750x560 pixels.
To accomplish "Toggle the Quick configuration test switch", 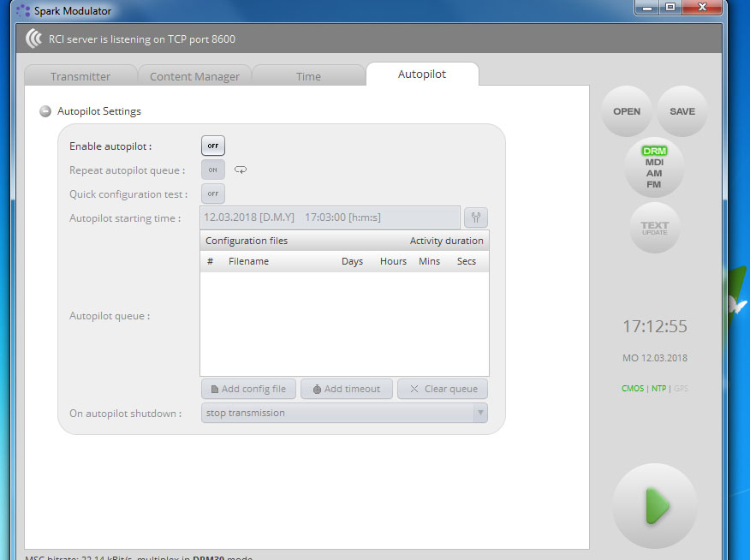I will tap(213, 194).
